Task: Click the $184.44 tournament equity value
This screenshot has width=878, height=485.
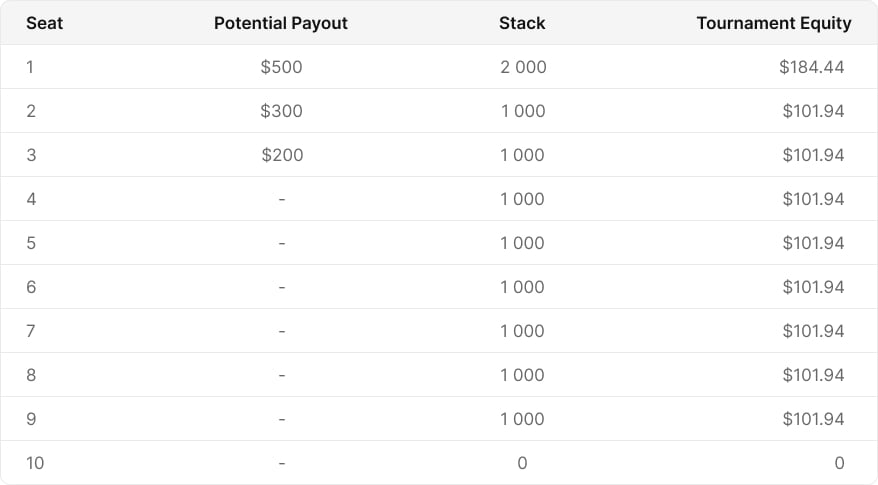Action: [x=811, y=67]
